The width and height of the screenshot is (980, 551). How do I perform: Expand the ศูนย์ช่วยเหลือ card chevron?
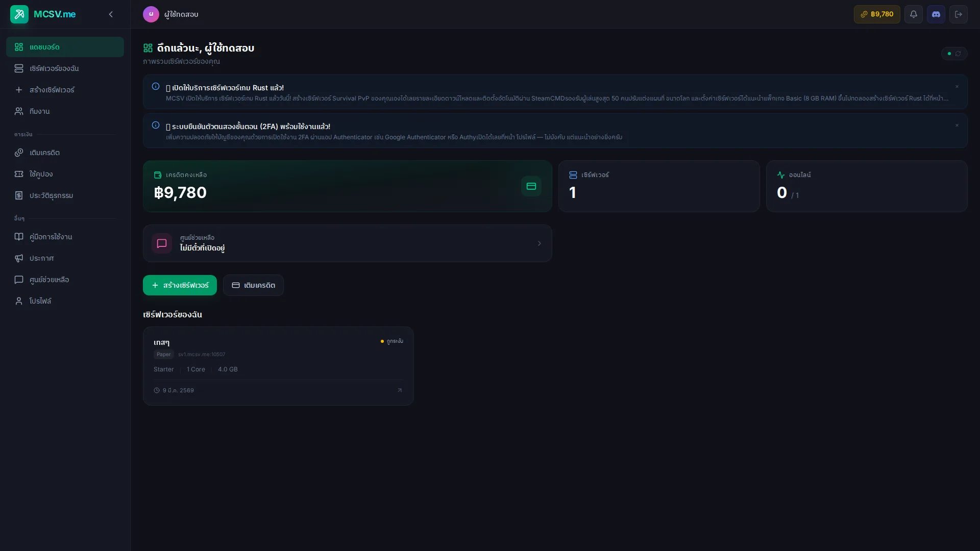[539, 243]
